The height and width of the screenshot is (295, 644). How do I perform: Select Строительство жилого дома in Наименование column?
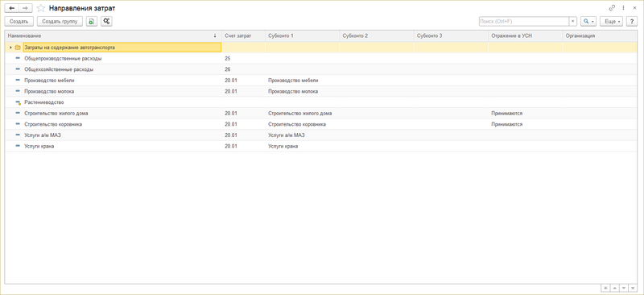tap(56, 113)
